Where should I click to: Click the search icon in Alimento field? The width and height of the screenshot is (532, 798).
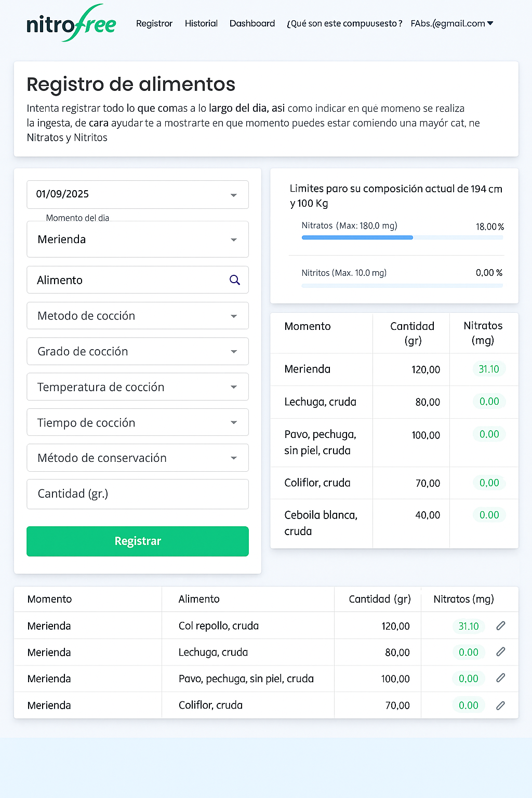pyautogui.click(x=235, y=280)
